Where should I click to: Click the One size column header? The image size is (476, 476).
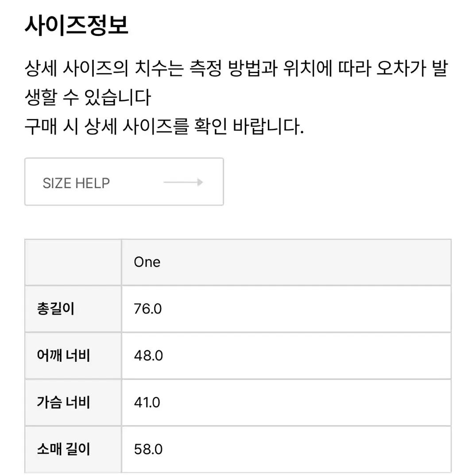[286, 262]
